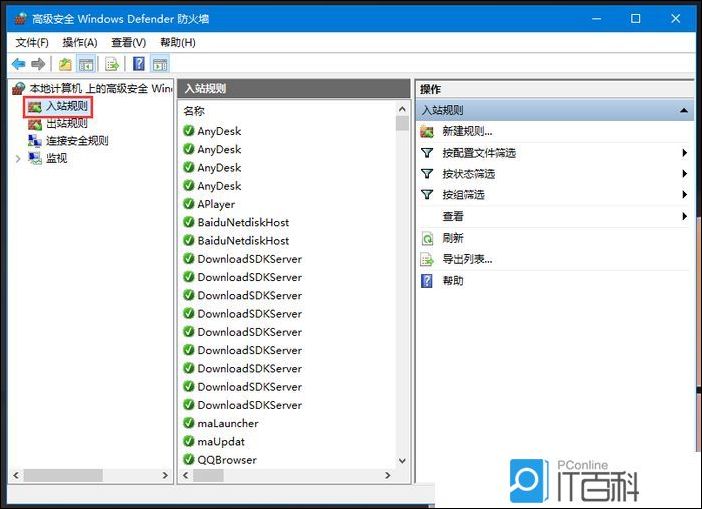The width and height of the screenshot is (702, 509).
Task: Select the APlayer rule
Action: [x=216, y=204]
